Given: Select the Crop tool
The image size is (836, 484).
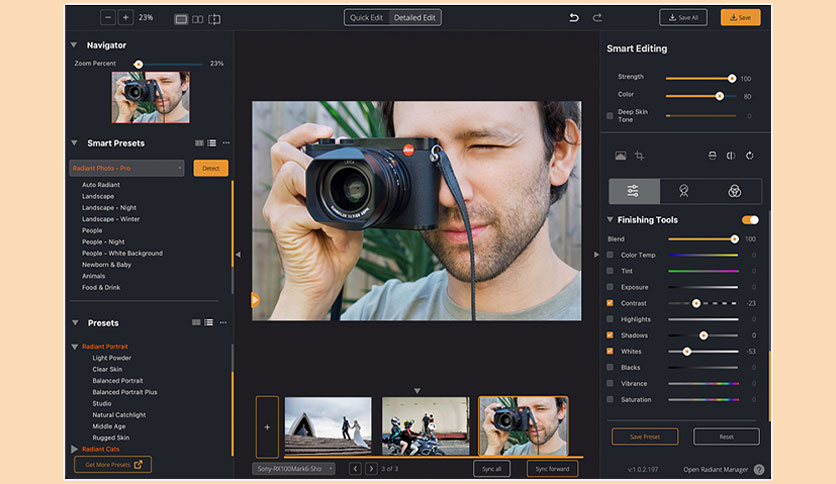Looking at the screenshot, I should point(639,156).
